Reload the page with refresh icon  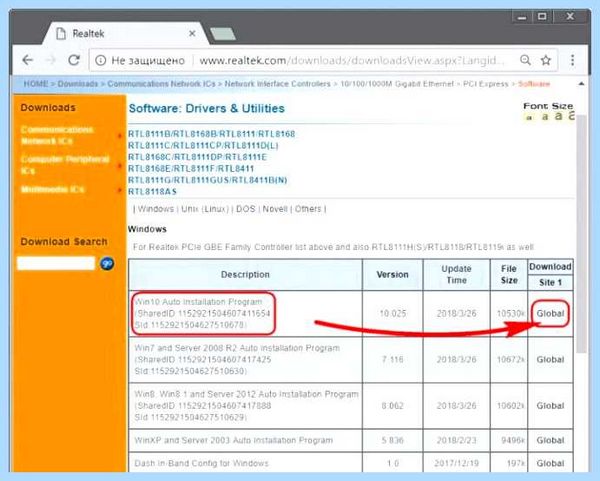pos(74,60)
